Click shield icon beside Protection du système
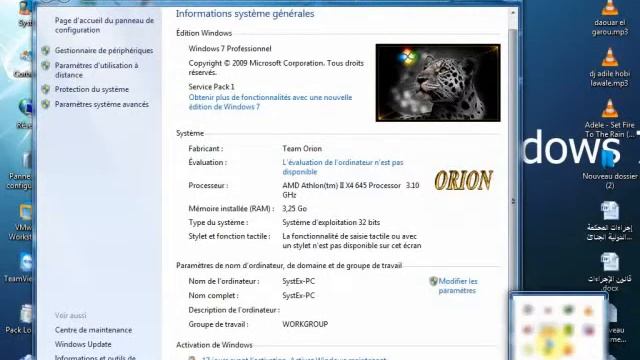This screenshot has width=640, height=360. 46,89
